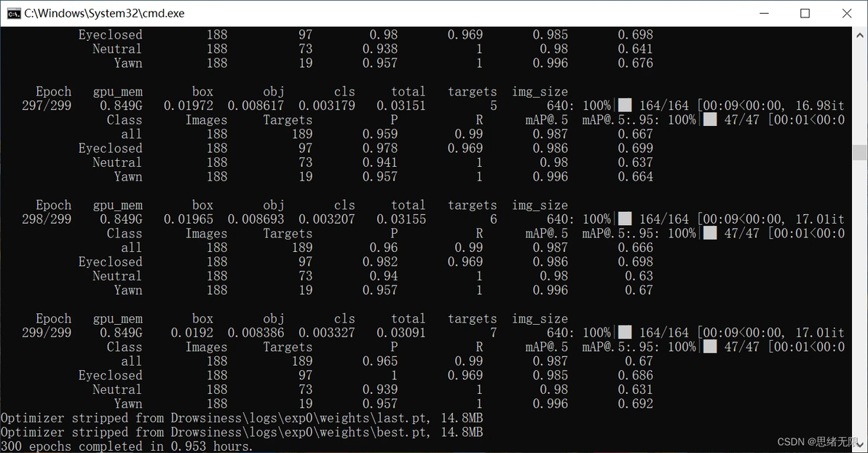Viewport: 868px width, 453px height.
Task: Click precision value 0.982 for Eyeclosed
Action: (380, 261)
